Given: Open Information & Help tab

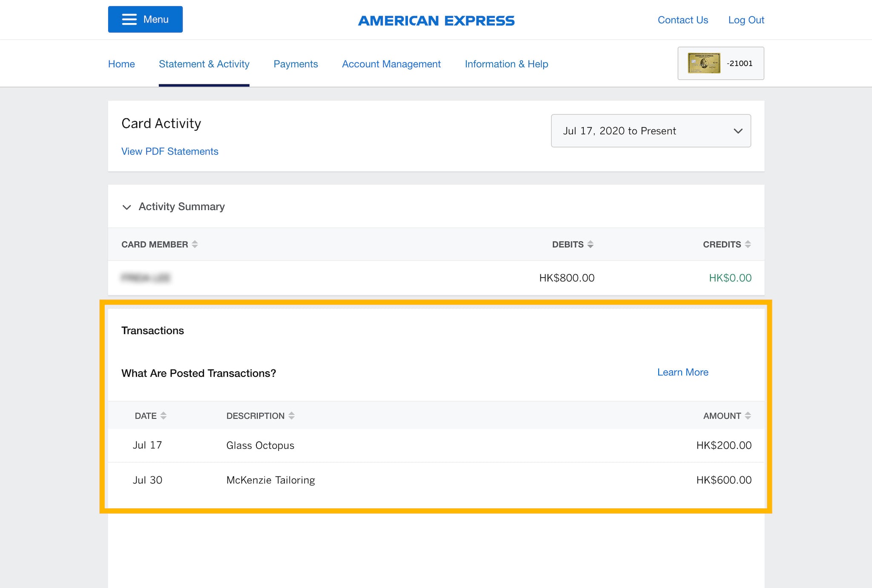Looking at the screenshot, I should click(506, 64).
